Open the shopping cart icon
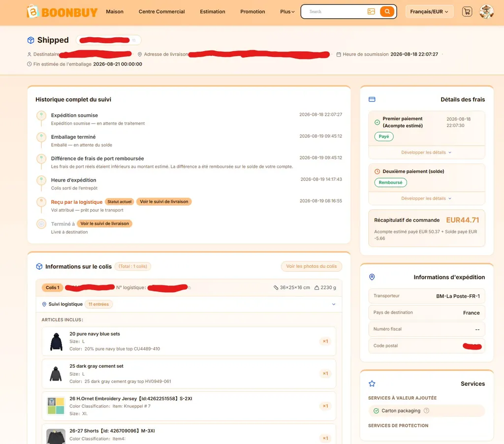Image resolution: width=504 pixels, height=444 pixels. coord(467,12)
